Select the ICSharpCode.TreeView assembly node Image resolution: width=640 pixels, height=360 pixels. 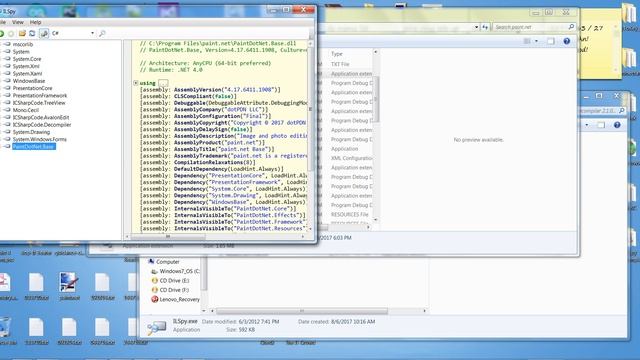coord(39,103)
